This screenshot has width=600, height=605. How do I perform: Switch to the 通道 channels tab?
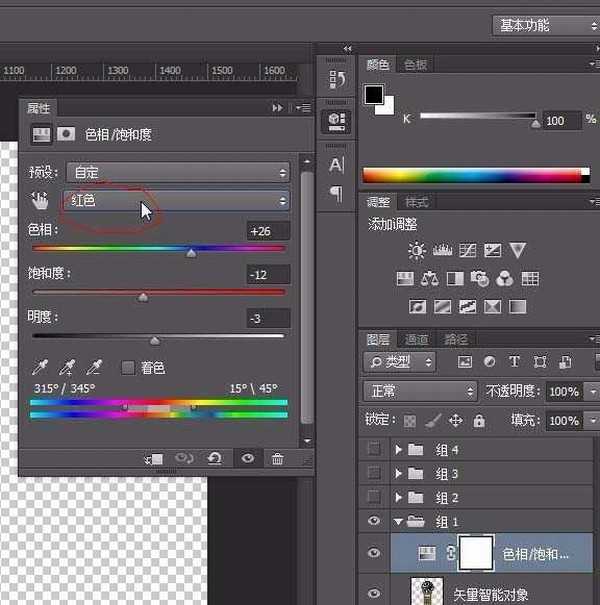tap(417, 339)
